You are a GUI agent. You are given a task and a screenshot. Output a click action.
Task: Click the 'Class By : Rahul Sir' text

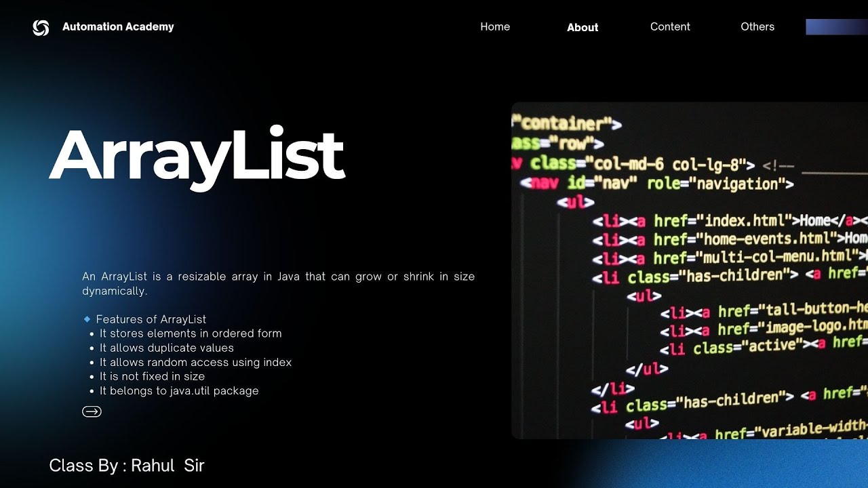coord(127,466)
